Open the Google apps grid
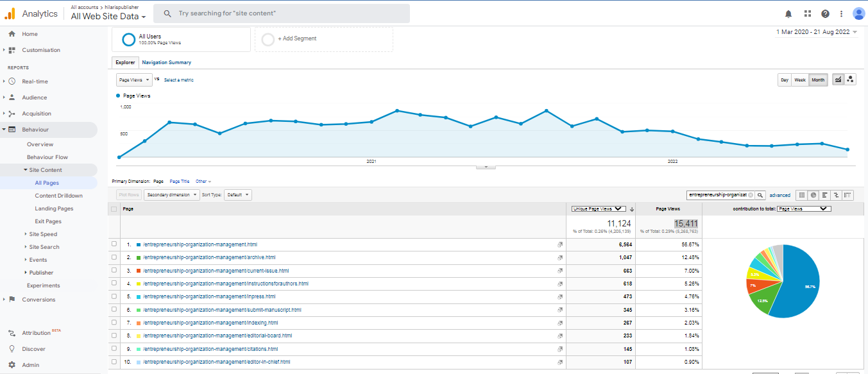The image size is (868, 374). pos(807,13)
